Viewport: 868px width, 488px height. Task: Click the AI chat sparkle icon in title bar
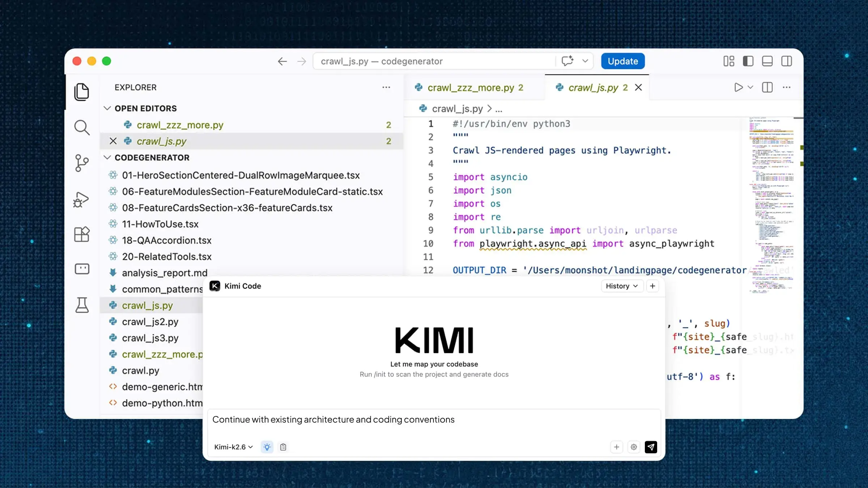pyautogui.click(x=567, y=61)
